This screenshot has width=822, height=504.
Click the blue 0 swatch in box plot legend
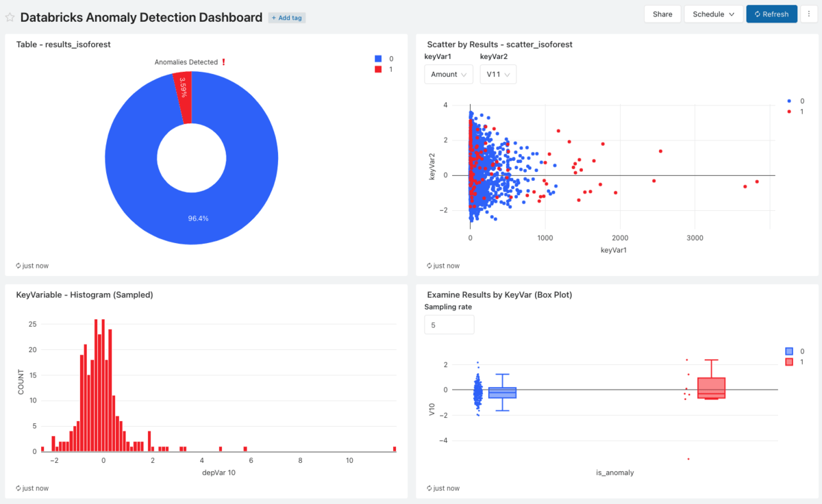789,351
